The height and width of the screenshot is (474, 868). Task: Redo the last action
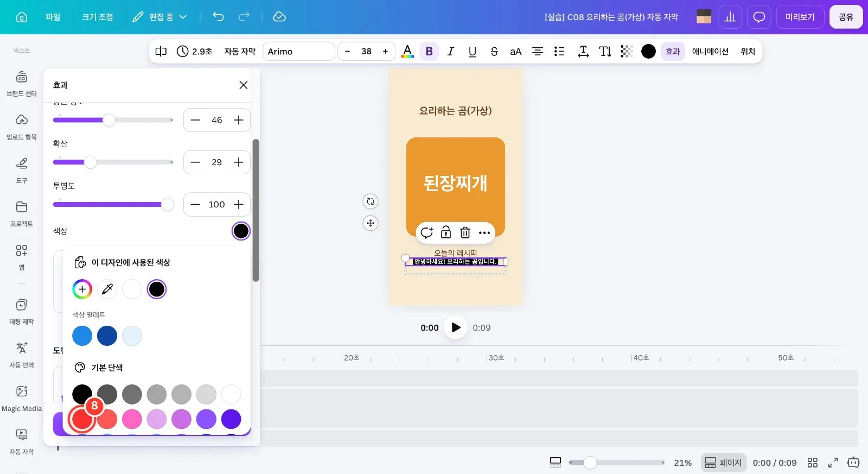click(x=244, y=17)
